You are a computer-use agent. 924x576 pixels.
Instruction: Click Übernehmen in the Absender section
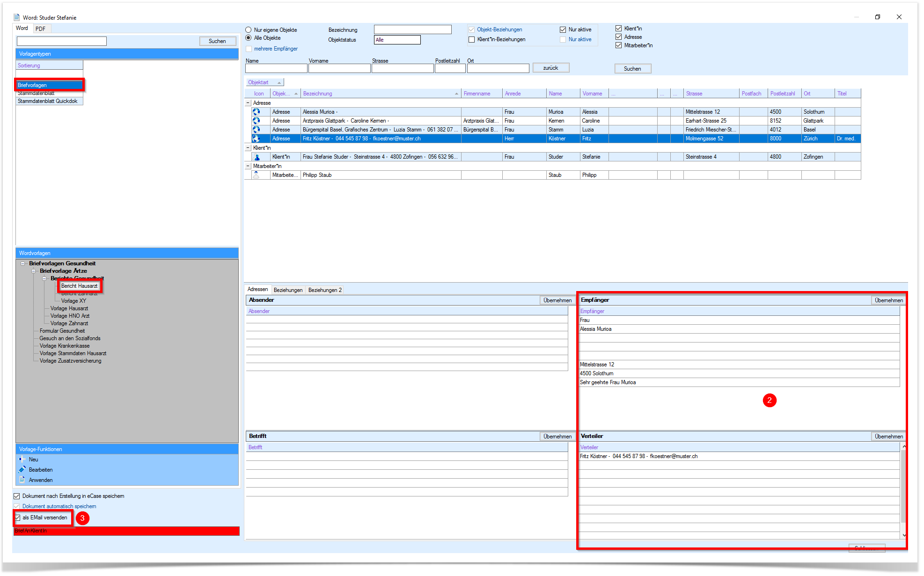tap(557, 300)
